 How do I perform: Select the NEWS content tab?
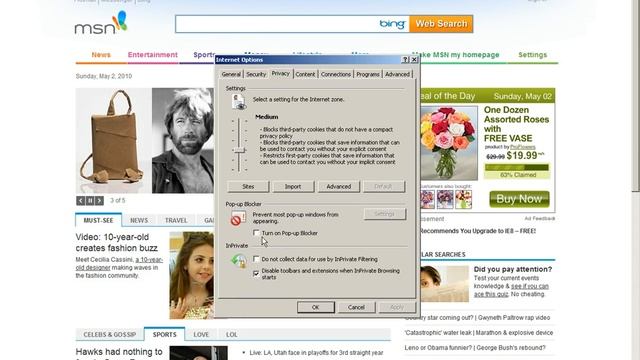pyautogui.click(x=139, y=220)
